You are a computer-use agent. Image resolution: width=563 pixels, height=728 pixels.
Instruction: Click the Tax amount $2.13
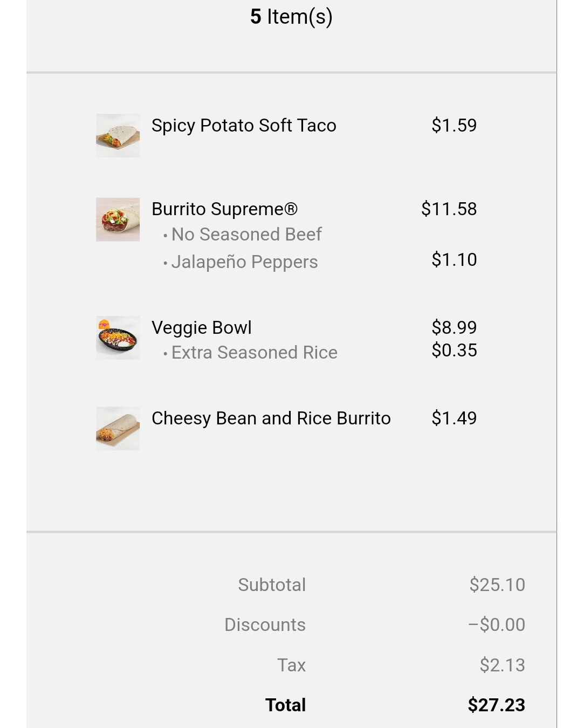point(502,665)
